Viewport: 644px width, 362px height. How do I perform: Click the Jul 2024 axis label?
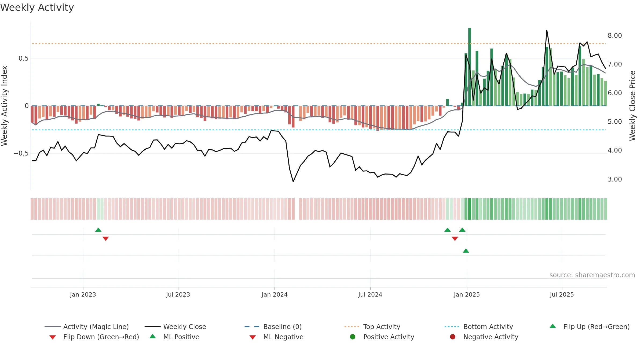(370, 295)
